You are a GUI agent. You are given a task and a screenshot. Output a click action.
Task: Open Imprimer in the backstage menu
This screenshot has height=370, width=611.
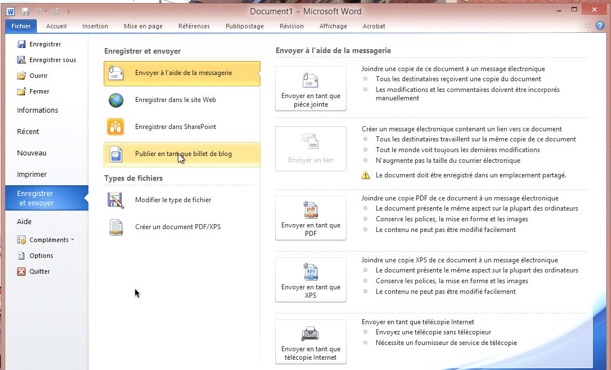pos(32,174)
